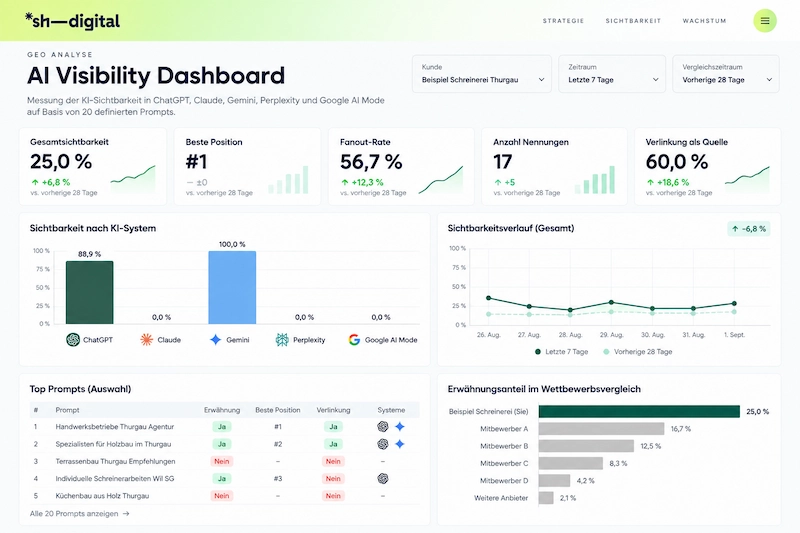
Task: Select prompt Spezialisten für Holzbau im Thurgau
Action: click(113, 444)
